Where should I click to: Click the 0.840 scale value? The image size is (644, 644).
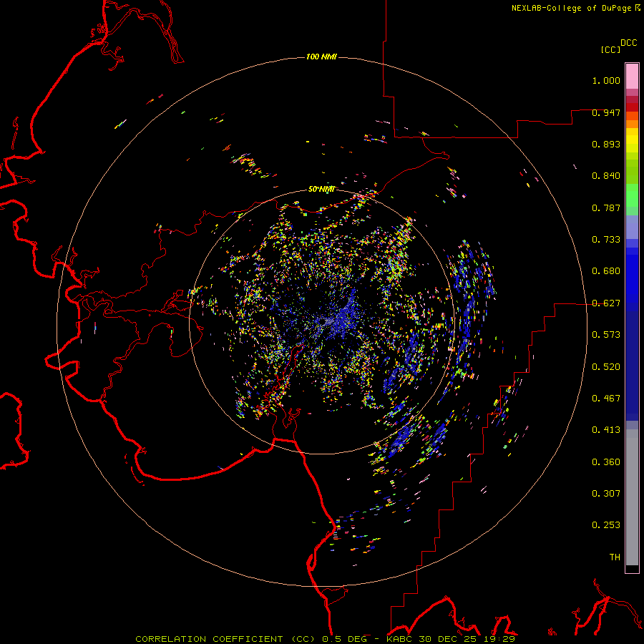pos(606,176)
